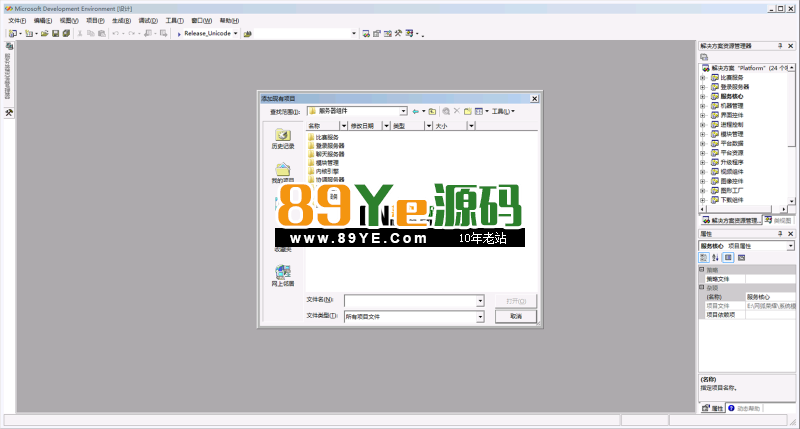Open the 生成 menu
Viewport: 800px width, 429px height.
tap(121, 20)
